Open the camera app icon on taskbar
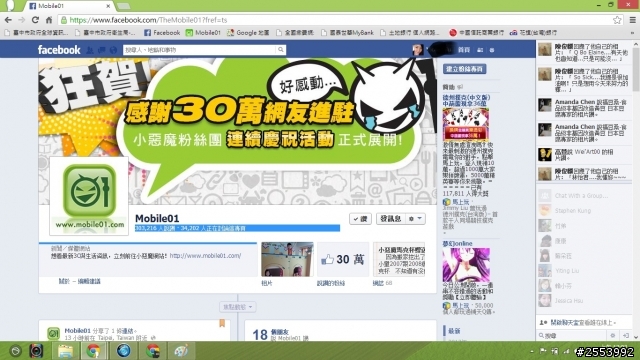Screen dimensions: 640x360 36,351
